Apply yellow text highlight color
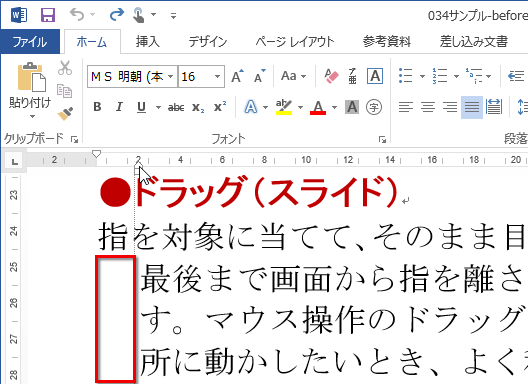 pos(284,107)
